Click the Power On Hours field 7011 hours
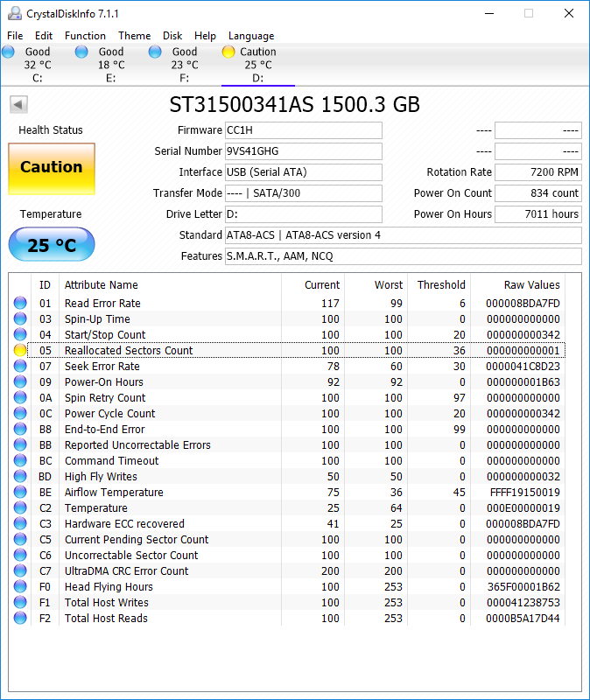 pos(538,214)
